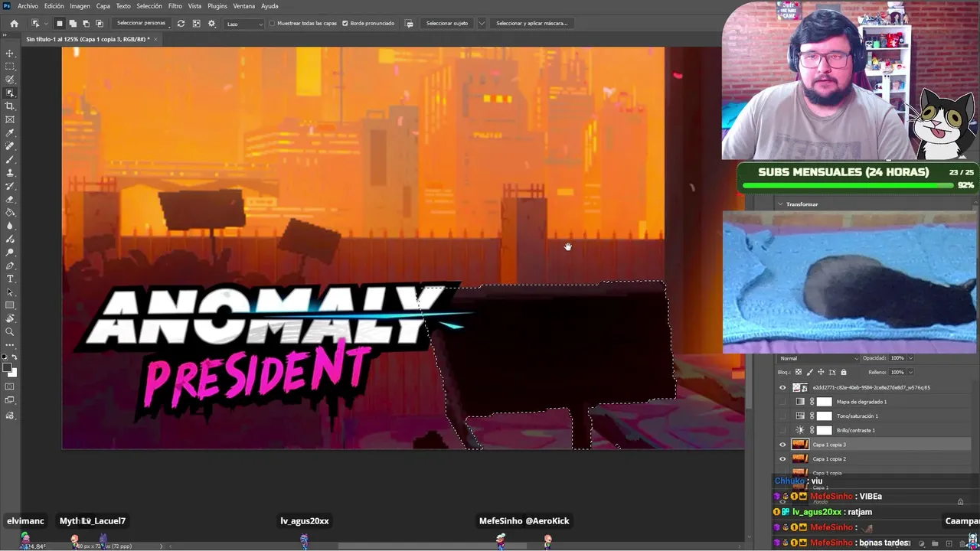Select the Crop tool
Viewport: 980px width, 551px height.
tap(10, 106)
